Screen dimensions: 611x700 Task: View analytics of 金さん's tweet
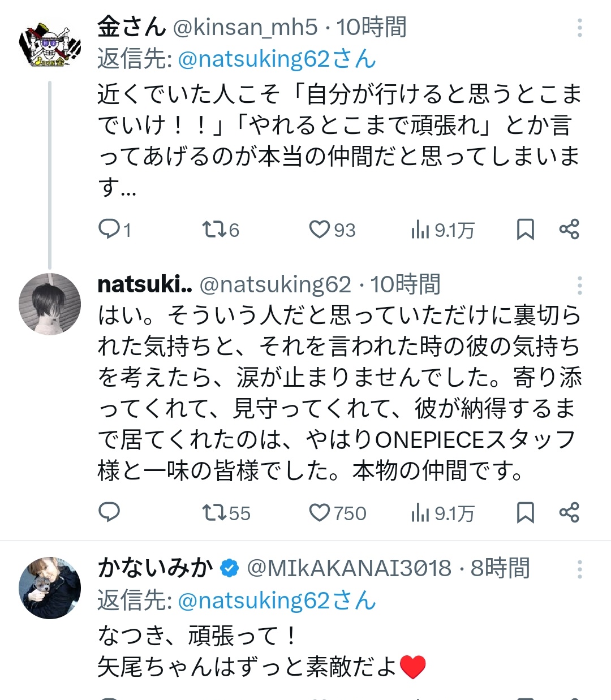click(420, 230)
